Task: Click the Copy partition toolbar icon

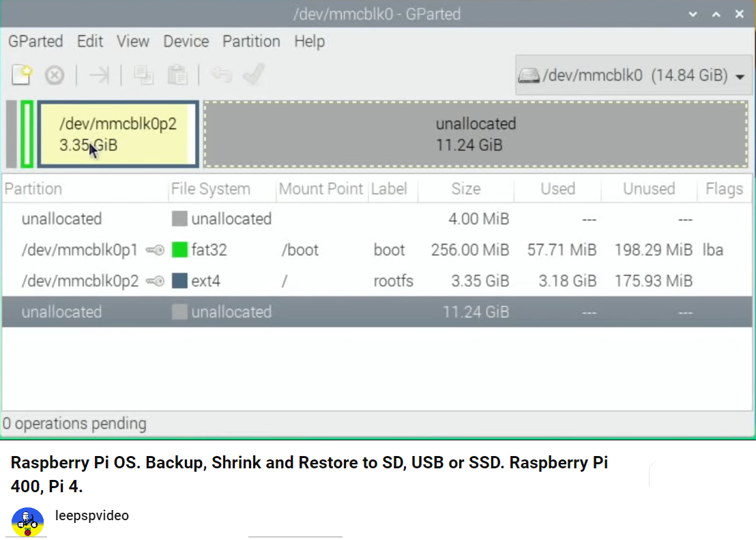Action: [143, 74]
